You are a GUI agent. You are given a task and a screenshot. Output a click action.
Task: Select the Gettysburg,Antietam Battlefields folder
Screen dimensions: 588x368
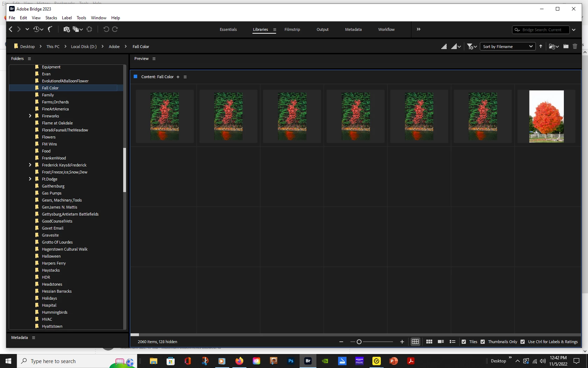point(70,214)
